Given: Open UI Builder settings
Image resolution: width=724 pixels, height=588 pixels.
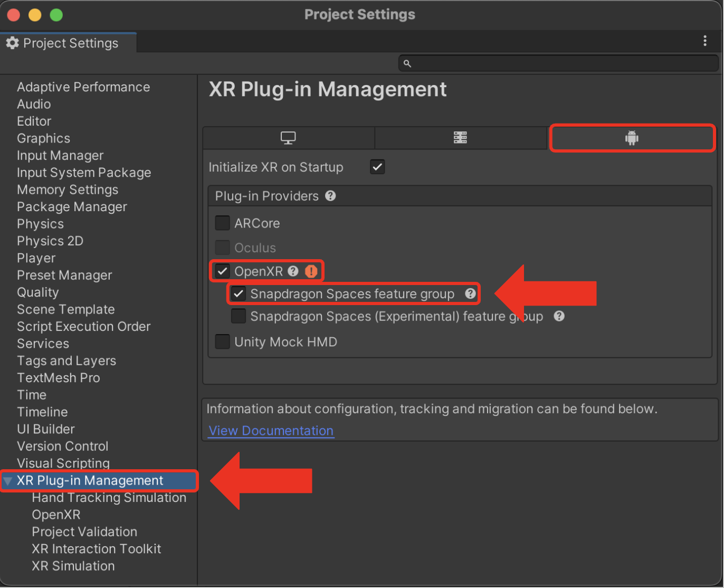Looking at the screenshot, I should [x=46, y=429].
